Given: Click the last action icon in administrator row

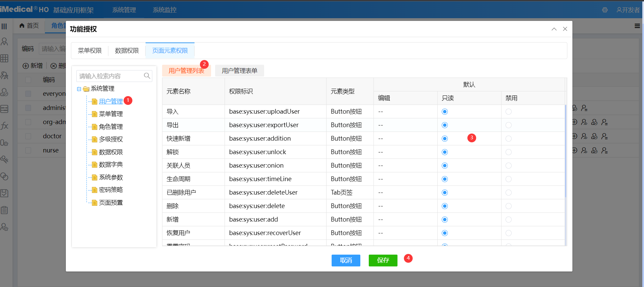Looking at the screenshot, I should [x=584, y=108].
